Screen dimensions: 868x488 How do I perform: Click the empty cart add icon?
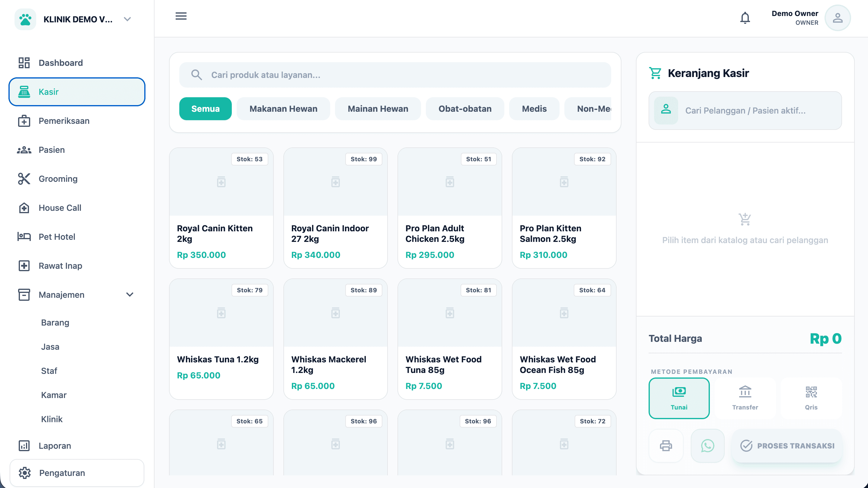pyautogui.click(x=745, y=219)
